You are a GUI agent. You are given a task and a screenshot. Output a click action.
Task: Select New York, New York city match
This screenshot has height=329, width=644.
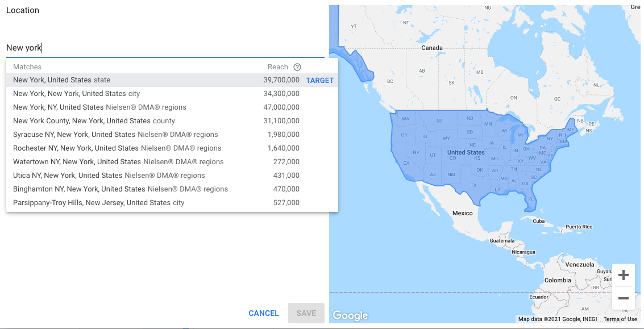click(x=77, y=94)
